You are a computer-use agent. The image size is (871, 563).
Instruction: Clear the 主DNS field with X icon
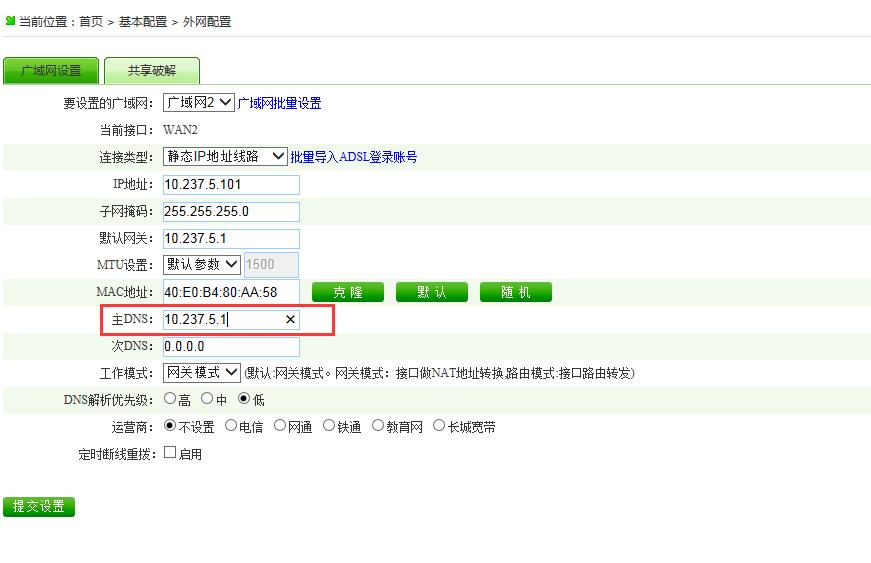tap(290, 320)
